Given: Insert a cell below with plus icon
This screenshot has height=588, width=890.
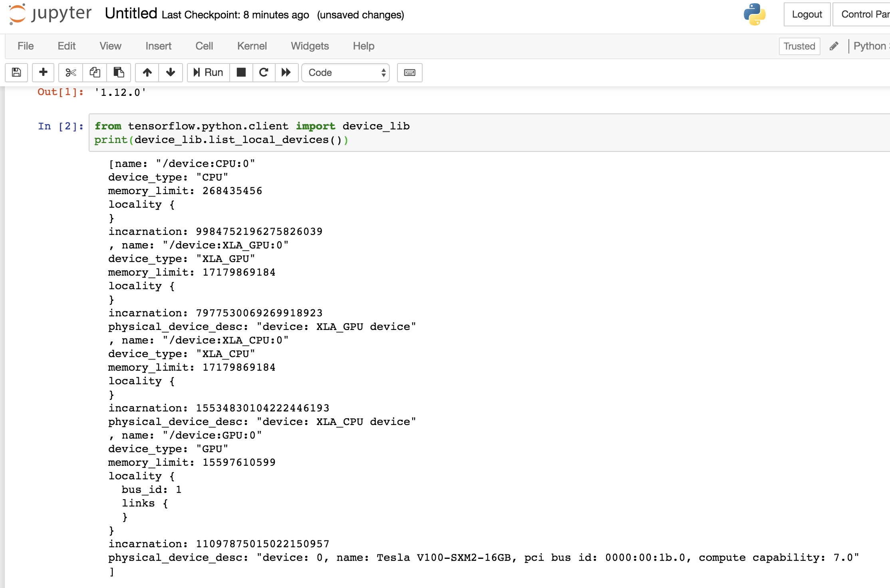Looking at the screenshot, I should point(43,72).
